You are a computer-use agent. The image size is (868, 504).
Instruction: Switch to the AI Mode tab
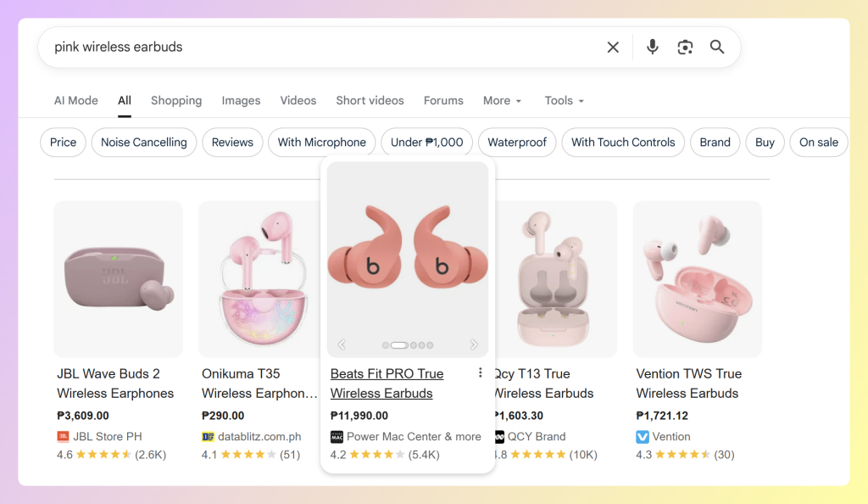click(75, 100)
